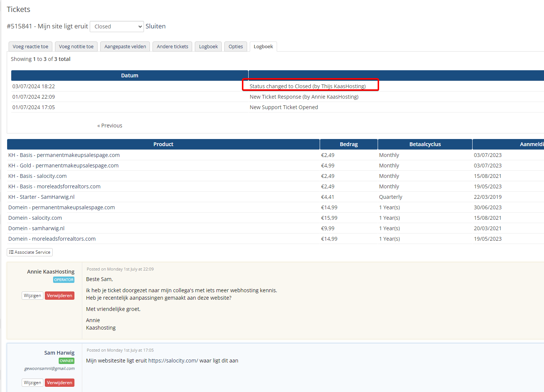Screen dimensions: 544x392
Task: Open the Opties tab
Action: pos(236,47)
